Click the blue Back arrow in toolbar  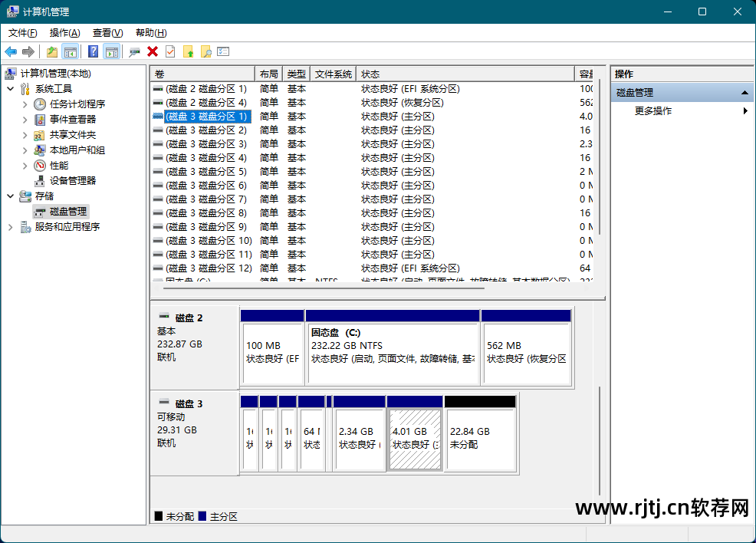[11, 51]
